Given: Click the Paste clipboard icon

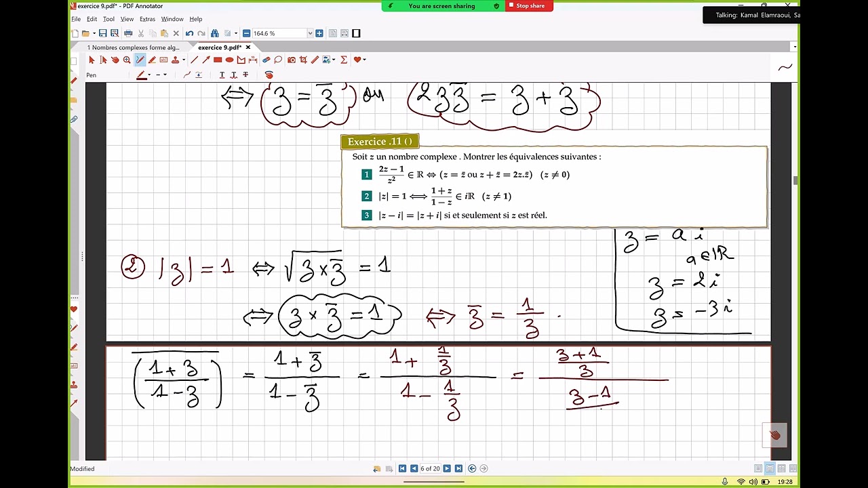Looking at the screenshot, I should (165, 33).
